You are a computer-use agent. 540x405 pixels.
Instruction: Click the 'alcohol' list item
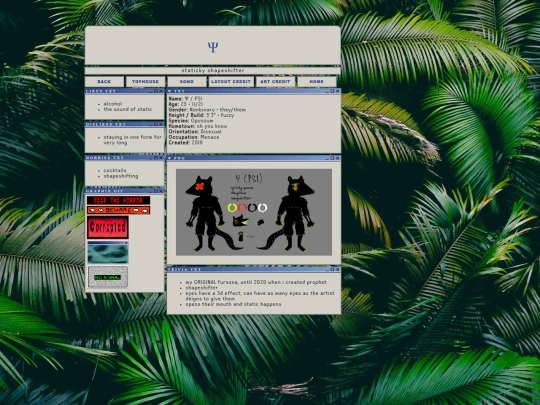pyautogui.click(x=113, y=104)
